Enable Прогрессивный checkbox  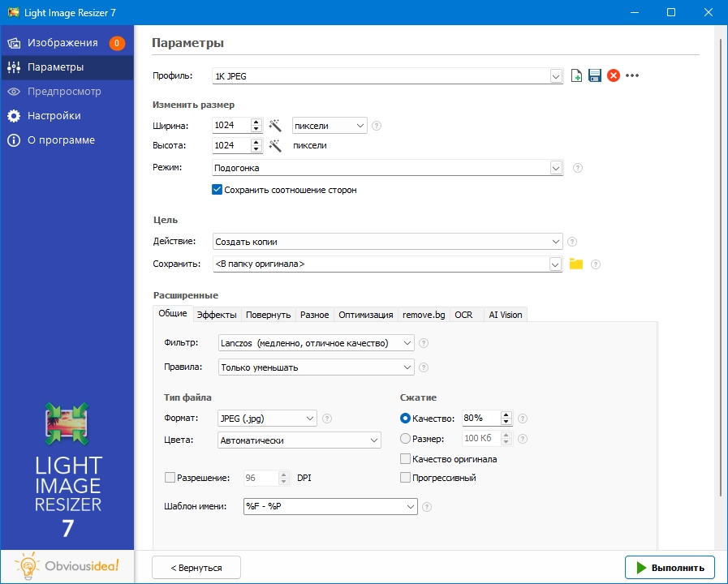(405, 478)
